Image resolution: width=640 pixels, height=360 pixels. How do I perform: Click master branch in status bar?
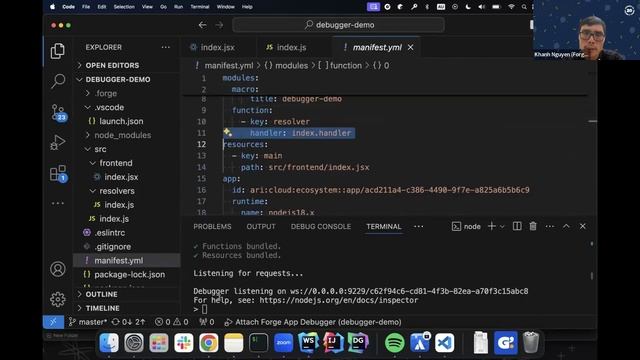point(88,322)
